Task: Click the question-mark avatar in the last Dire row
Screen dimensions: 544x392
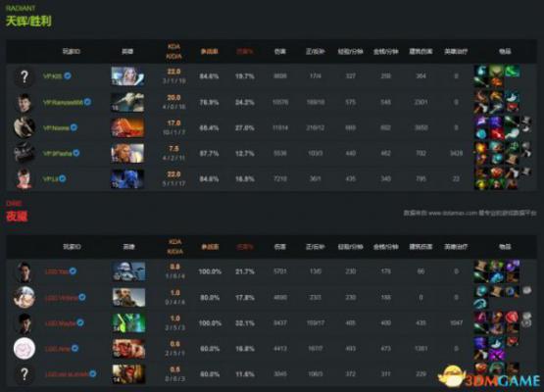Action: (24, 374)
